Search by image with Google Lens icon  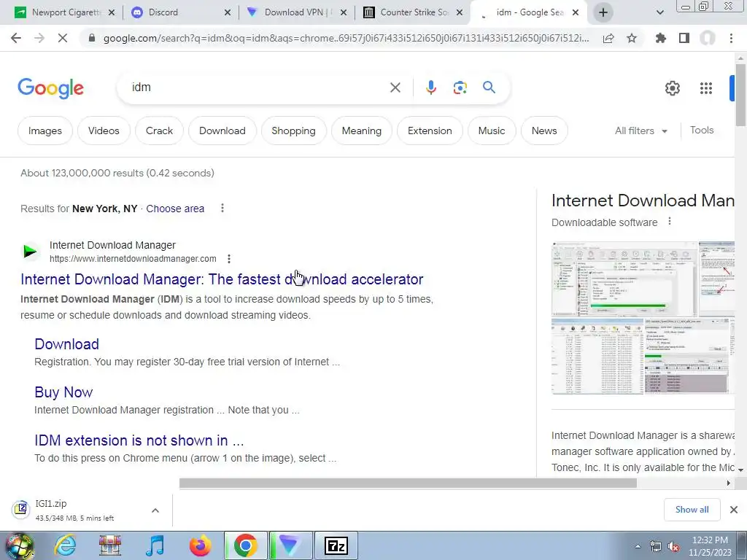tap(460, 87)
